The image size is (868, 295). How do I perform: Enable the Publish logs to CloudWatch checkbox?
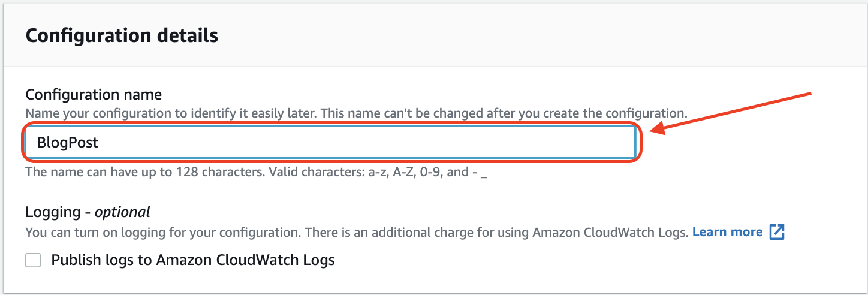(33, 260)
